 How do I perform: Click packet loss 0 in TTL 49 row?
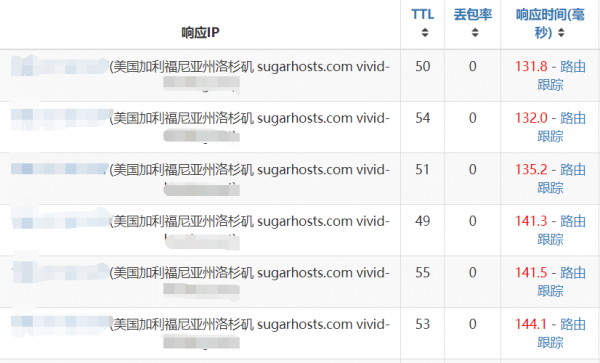coord(473,221)
